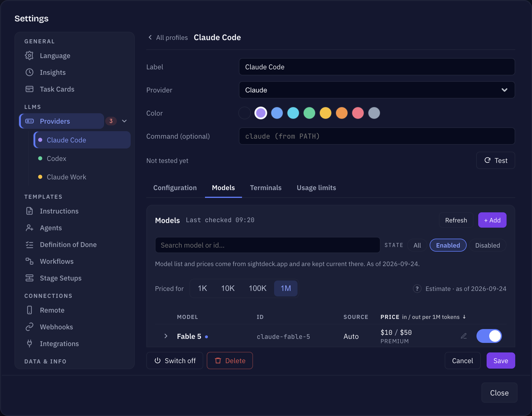This screenshot has width=532, height=416.
Task: Click the Instructions document icon
Action: coord(29,211)
